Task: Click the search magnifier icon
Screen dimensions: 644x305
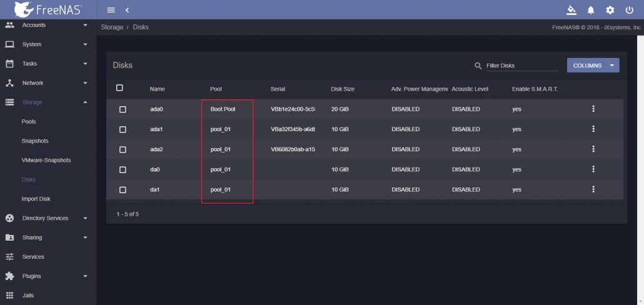Action: tap(478, 66)
